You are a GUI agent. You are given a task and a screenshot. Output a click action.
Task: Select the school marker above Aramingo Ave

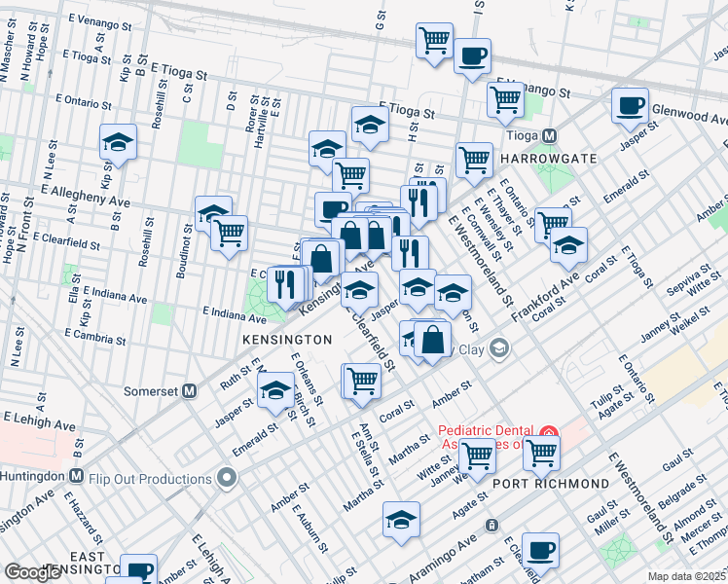tap(400, 521)
